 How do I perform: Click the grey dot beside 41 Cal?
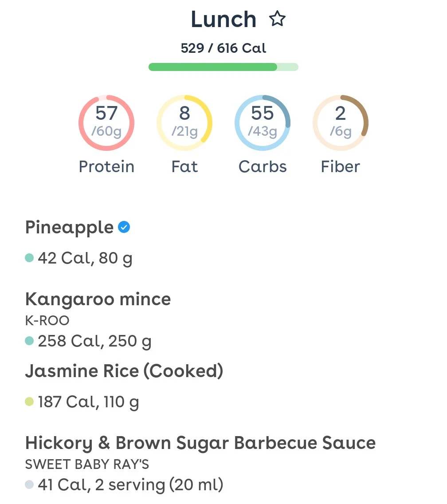click(29, 484)
